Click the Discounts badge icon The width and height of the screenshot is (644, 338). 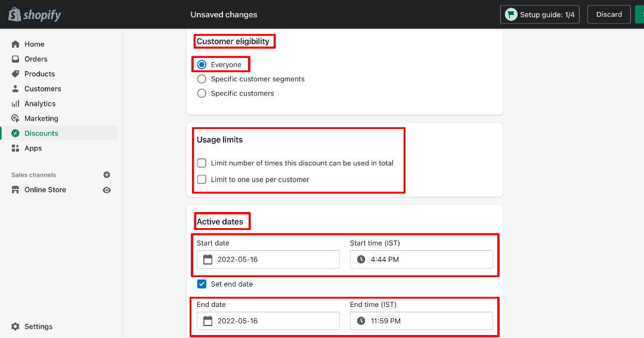click(16, 133)
